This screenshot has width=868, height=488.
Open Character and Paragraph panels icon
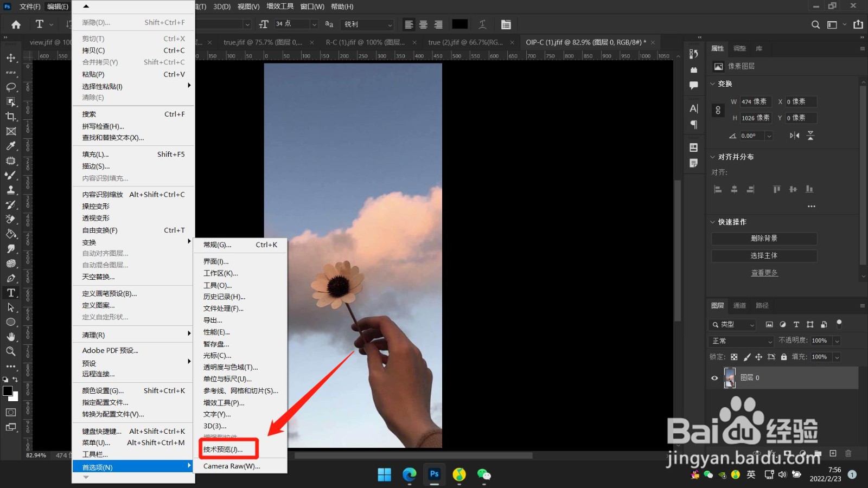[506, 24]
